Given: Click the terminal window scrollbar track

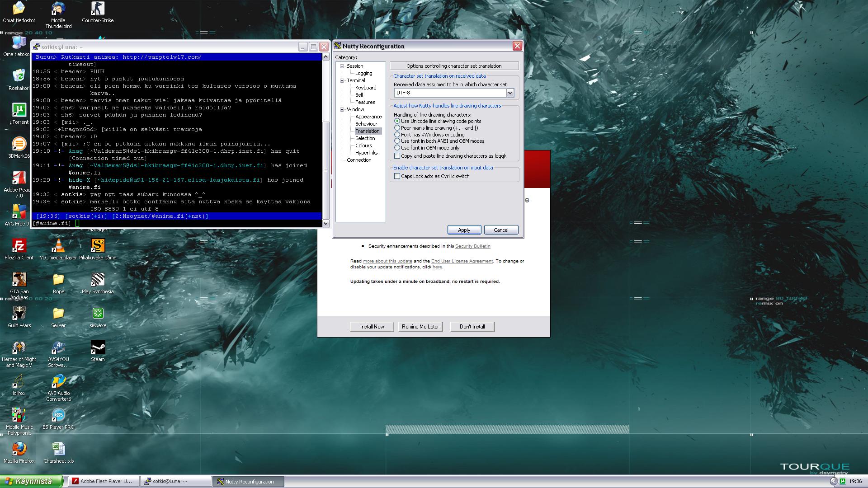Looking at the screenshot, I should coord(325,90).
